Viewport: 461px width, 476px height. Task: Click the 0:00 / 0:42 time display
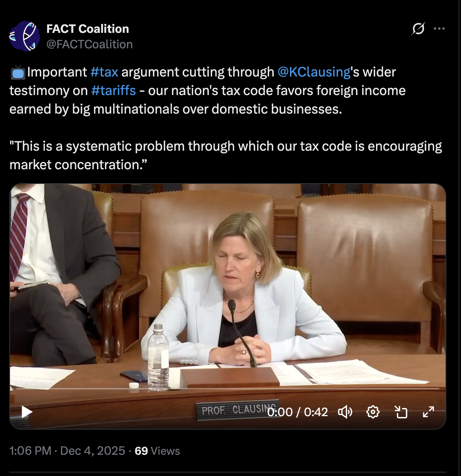297,412
